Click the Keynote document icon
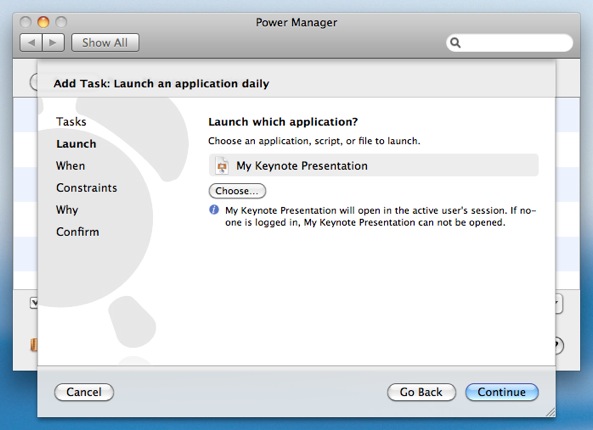This screenshot has height=430, width=593. point(222,165)
